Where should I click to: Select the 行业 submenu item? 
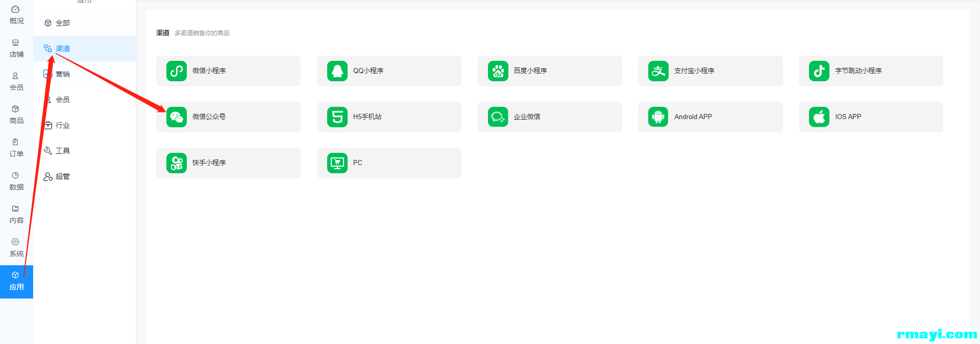click(84, 125)
